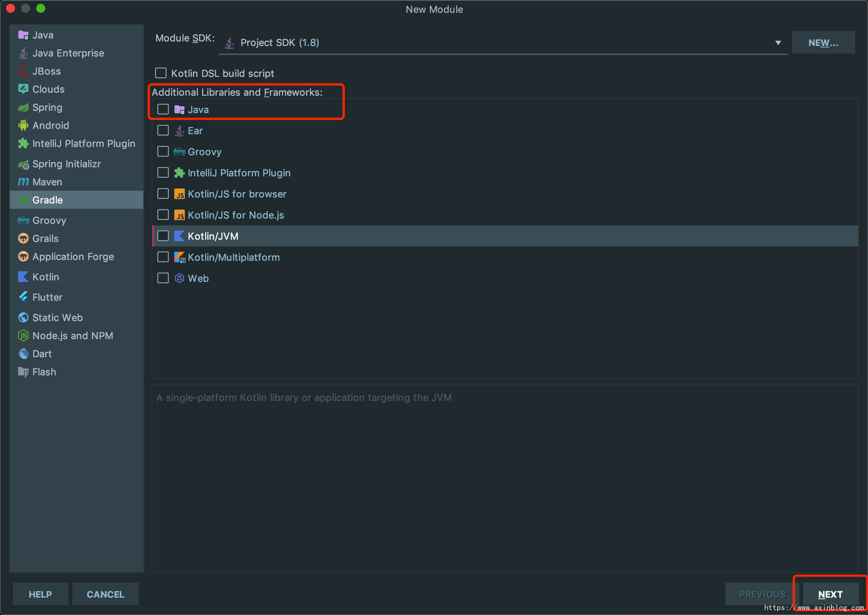
Task: Enable Kotlin DSL build script checkbox
Action: tap(161, 73)
